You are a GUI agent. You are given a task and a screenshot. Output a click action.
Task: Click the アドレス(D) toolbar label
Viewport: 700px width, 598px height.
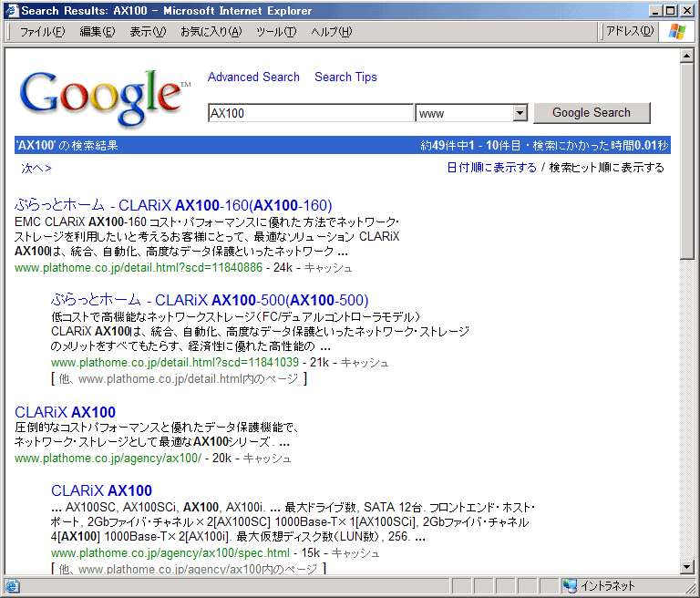click(630, 31)
